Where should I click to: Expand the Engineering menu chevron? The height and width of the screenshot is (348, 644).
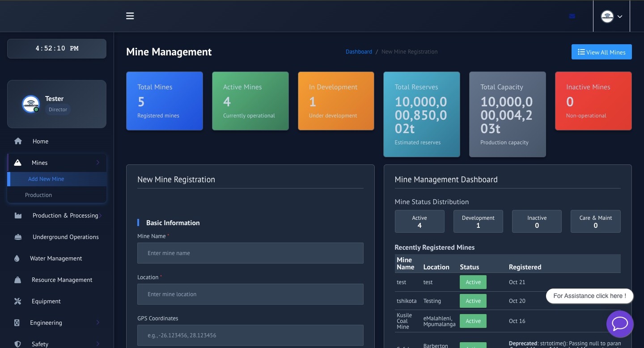tap(98, 323)
